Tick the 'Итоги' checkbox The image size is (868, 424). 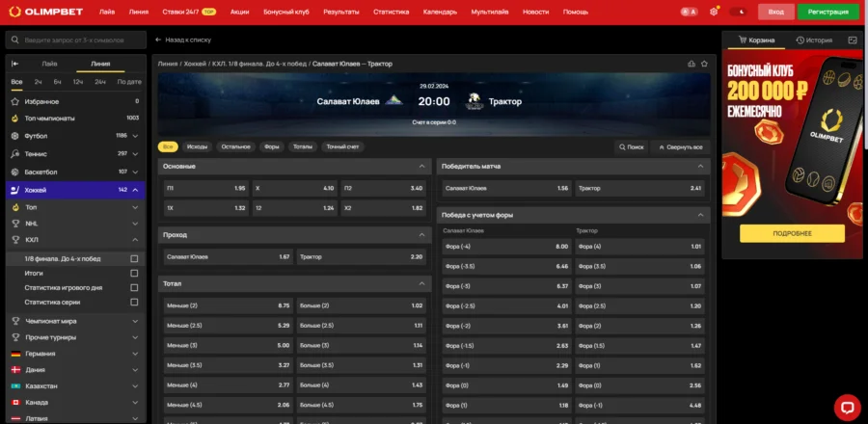click(134, 274)
